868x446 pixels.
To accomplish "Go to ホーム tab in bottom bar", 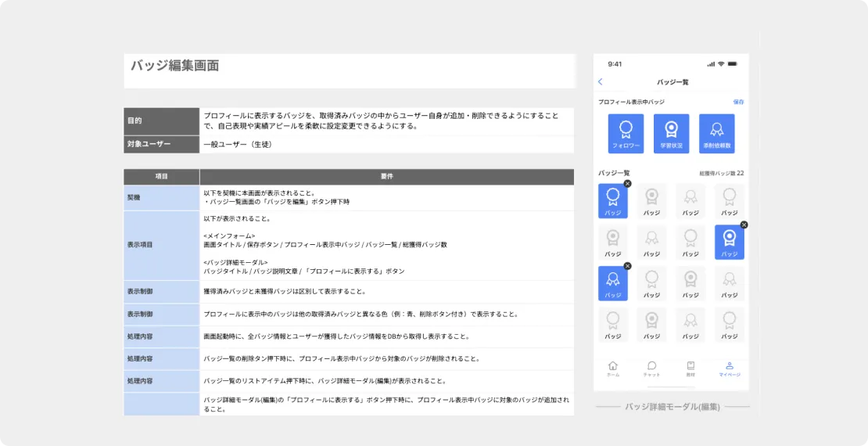I will point(613,369).
